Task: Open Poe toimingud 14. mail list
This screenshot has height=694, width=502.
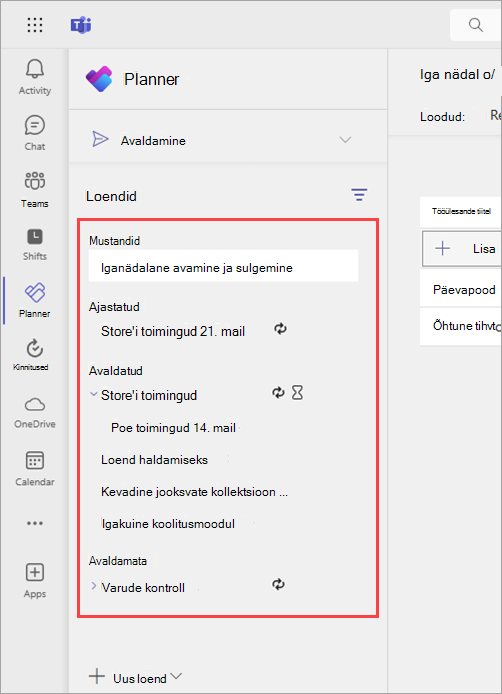Action: [173, 428]
